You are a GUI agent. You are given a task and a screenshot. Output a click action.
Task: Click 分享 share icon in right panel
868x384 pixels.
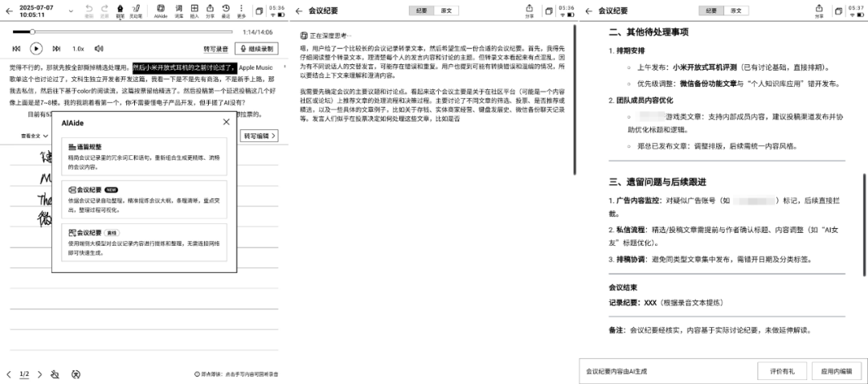coord(819,10)
